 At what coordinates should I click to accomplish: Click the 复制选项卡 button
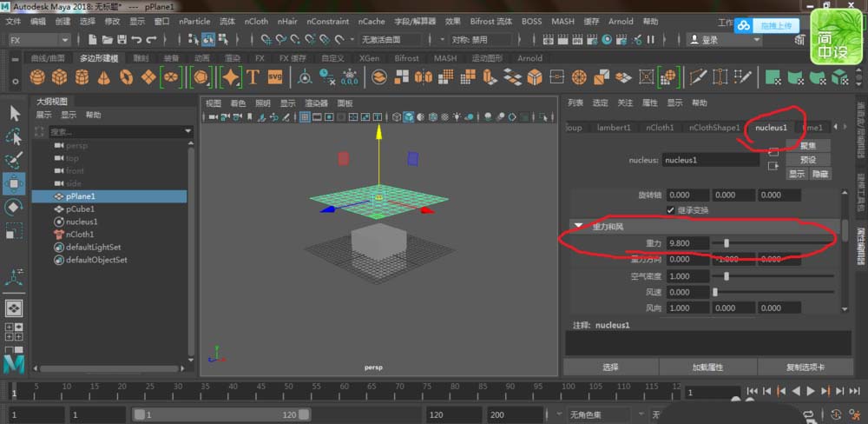[x=806, y=368]
